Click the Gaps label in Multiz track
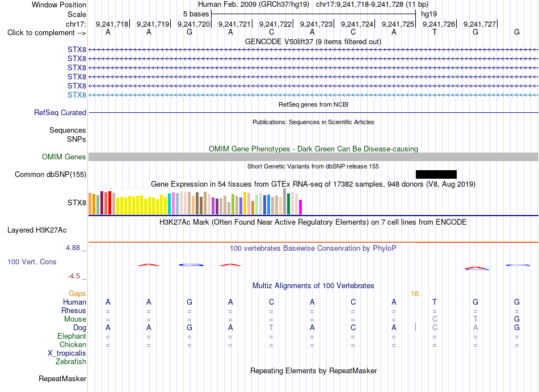Viewport: 539px width, 392px height. click(77, 293)
